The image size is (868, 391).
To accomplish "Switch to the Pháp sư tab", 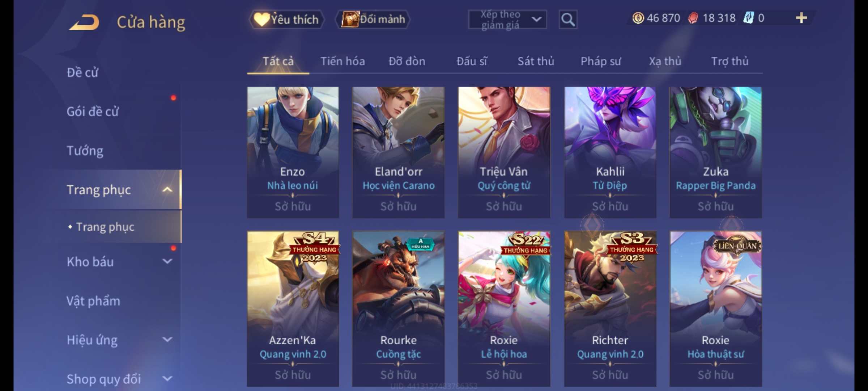I will tap(601, 61).
